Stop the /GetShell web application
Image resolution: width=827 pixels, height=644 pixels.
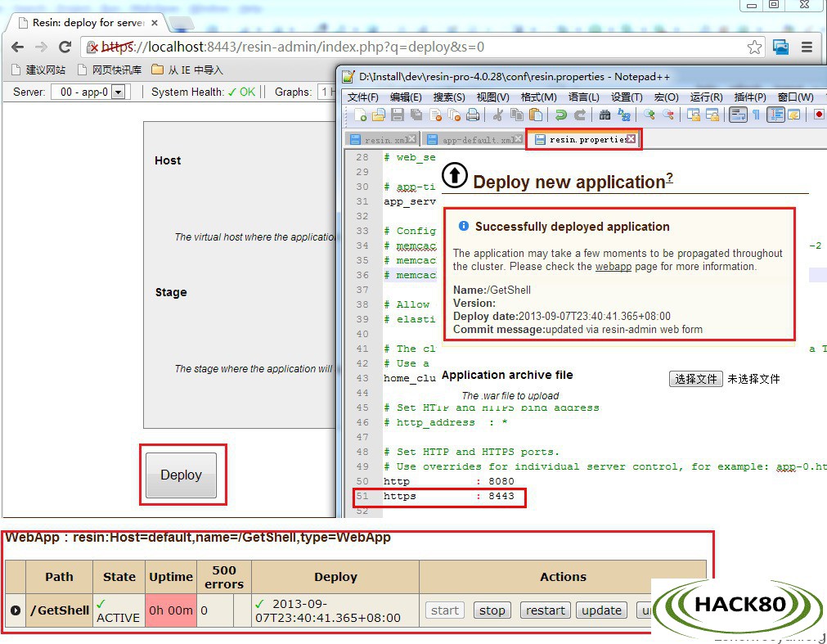click(492, 610)
